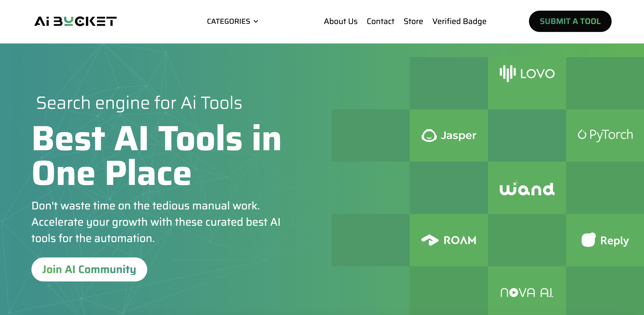Navigate to Verified Badge page
The image size is (644, 315).
pyautogui.click(x=459, y=21)
